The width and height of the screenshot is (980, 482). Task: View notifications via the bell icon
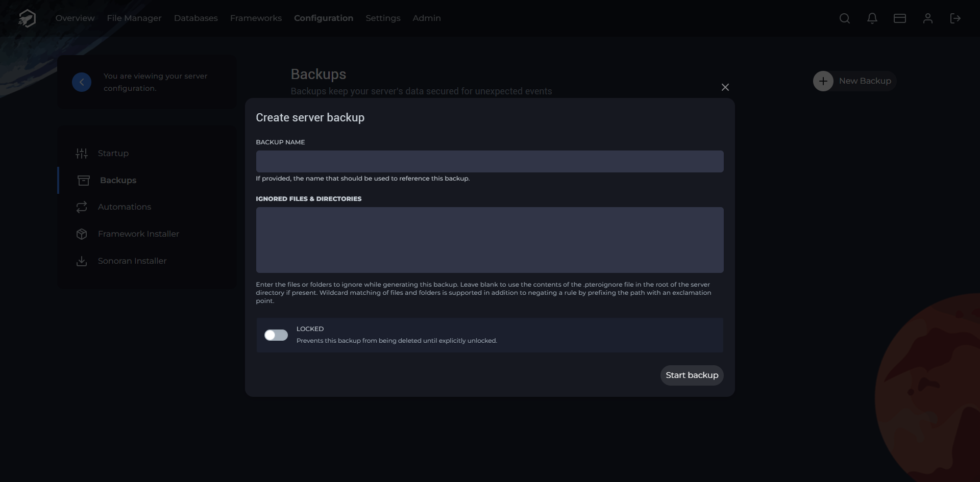coord(872,18)
